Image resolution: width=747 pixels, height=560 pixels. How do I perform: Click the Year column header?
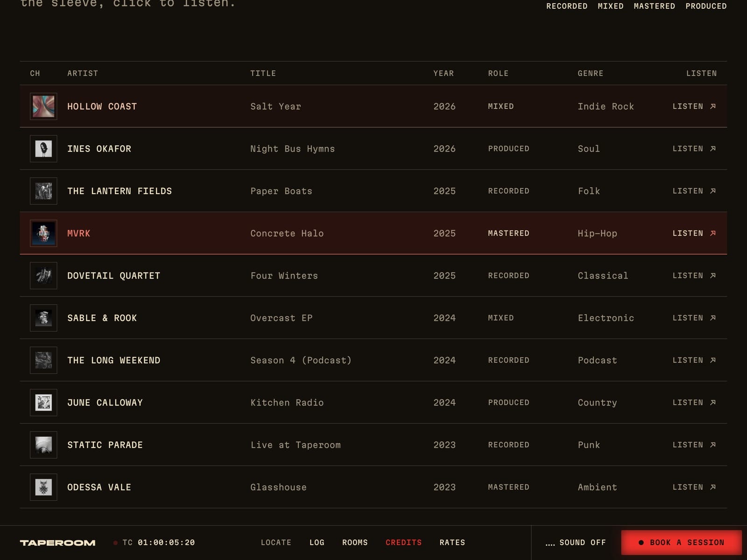click(x=444, y=73)
